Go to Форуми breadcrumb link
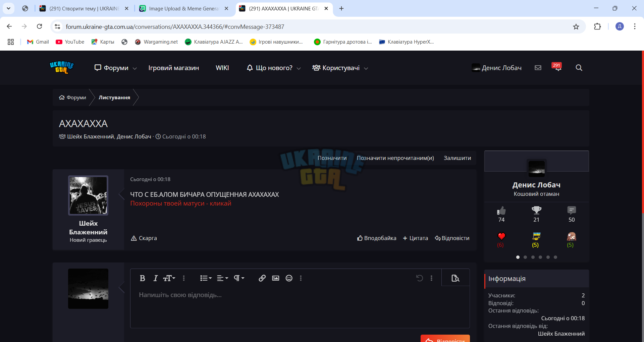This screenshot has height=342, width=644. (73, 98)
